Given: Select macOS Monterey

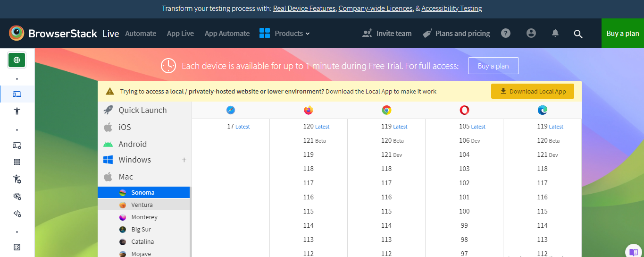Looking at the screenshot, I should click(x=143, y=217).
